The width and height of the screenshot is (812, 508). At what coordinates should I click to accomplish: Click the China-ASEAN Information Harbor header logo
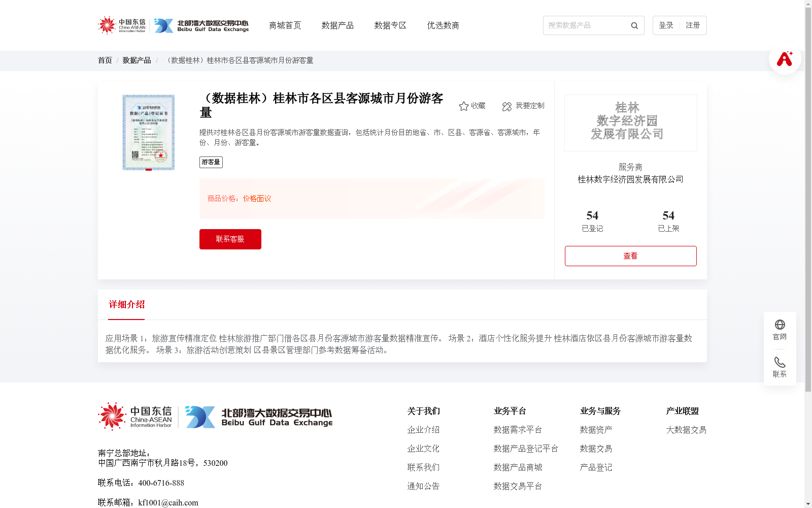(x=121, y=25)
